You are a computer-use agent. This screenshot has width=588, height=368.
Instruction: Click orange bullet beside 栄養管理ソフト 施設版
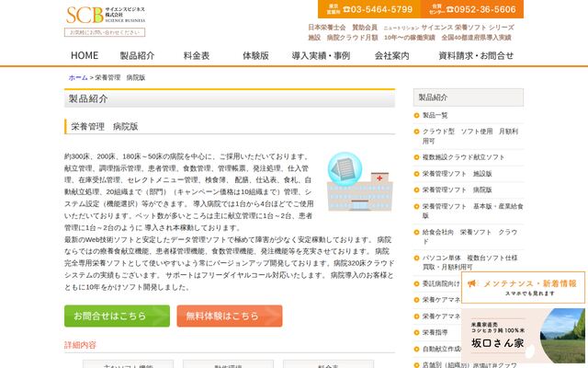(x=416, y=174)
